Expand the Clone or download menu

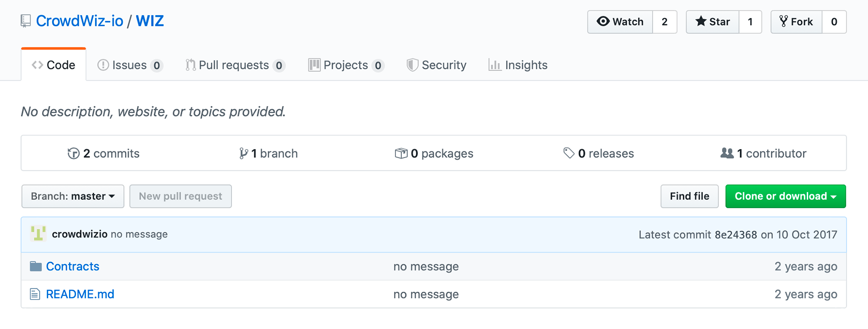pos(786,196)
